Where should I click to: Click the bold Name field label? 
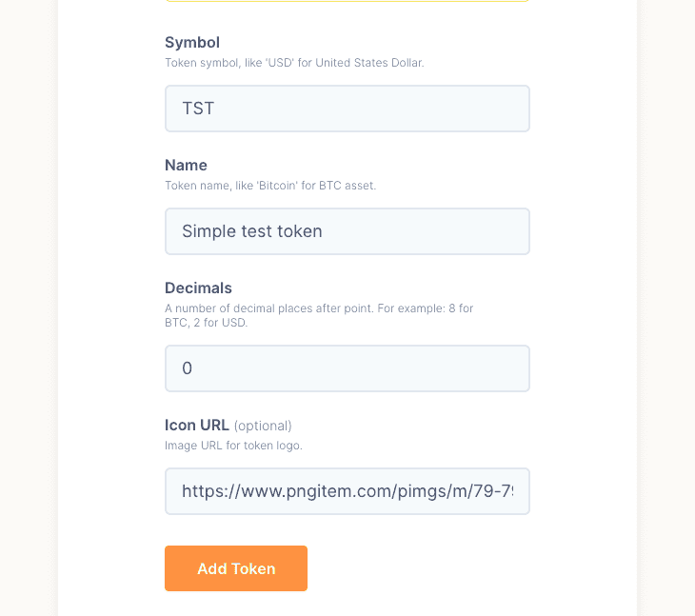coord(186,166)
